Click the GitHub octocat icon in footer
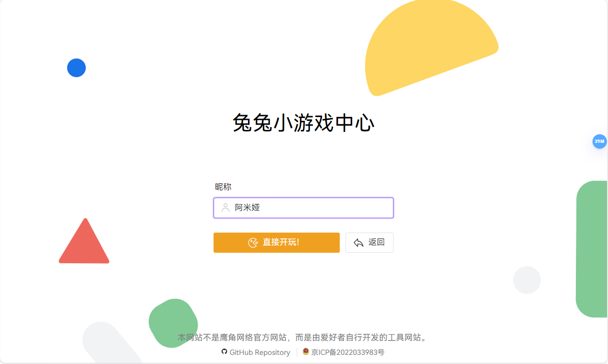 224,352
